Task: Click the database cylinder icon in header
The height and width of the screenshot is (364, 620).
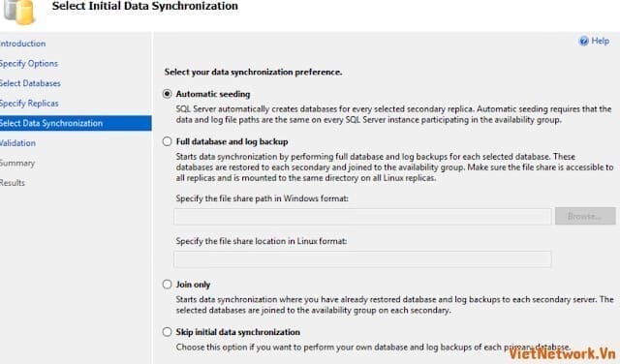Action: point(19,11)
